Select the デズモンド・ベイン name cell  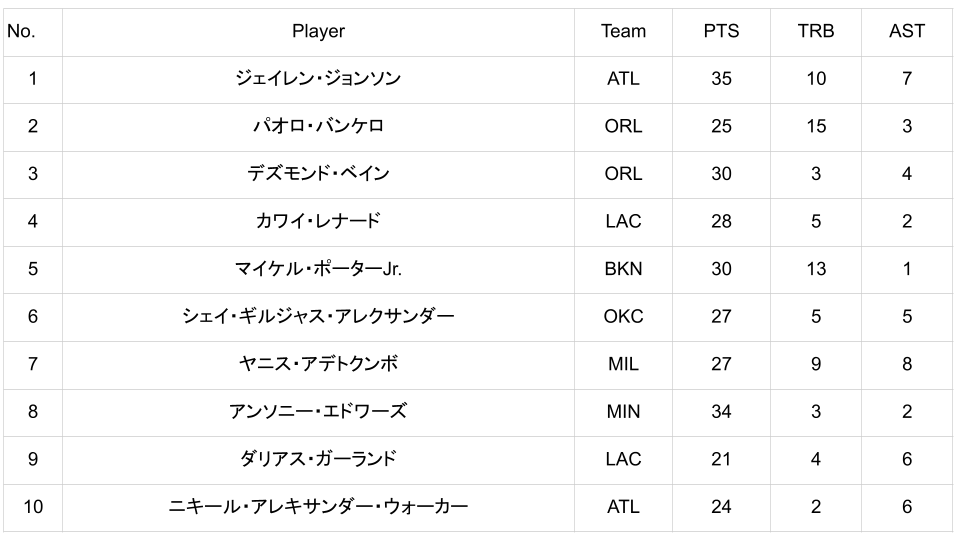pyautogui.click(x=318, y=174)
